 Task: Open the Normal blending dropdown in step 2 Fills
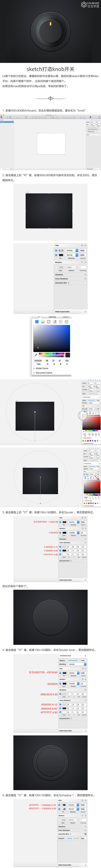click(72, 255)
